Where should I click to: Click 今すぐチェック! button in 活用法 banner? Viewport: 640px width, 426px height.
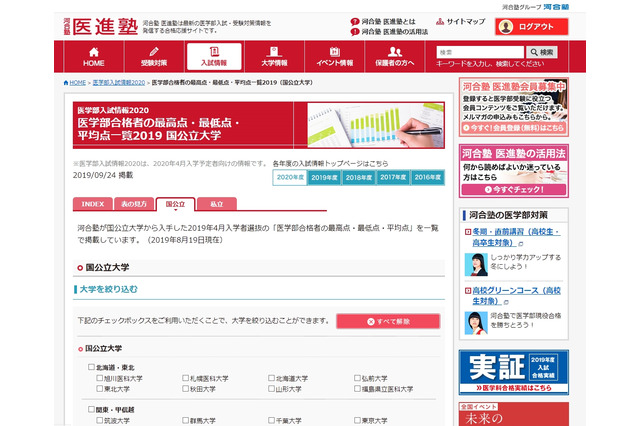pos(513,190)
